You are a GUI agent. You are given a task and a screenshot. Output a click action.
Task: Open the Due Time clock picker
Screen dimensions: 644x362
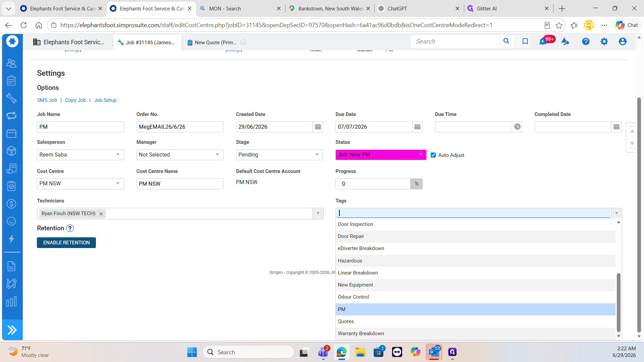point(517,127)
